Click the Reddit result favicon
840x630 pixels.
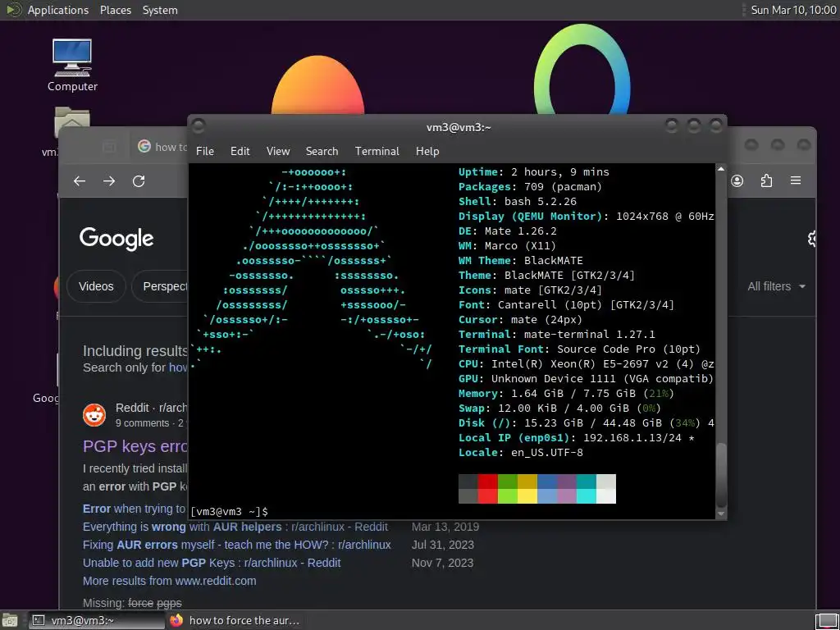click(x=94, y=414)
